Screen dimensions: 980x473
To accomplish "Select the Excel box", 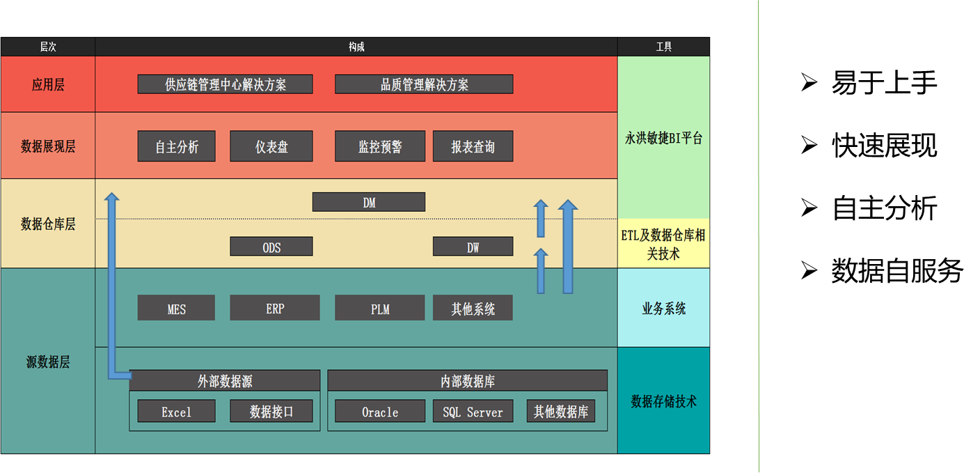I will 176,411.
